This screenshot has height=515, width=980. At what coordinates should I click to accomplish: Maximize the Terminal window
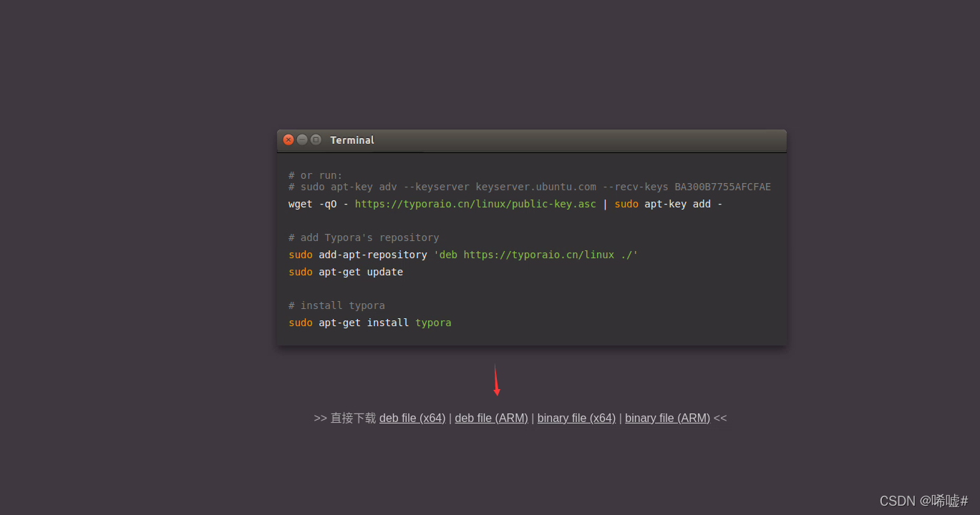pos(316,140)
